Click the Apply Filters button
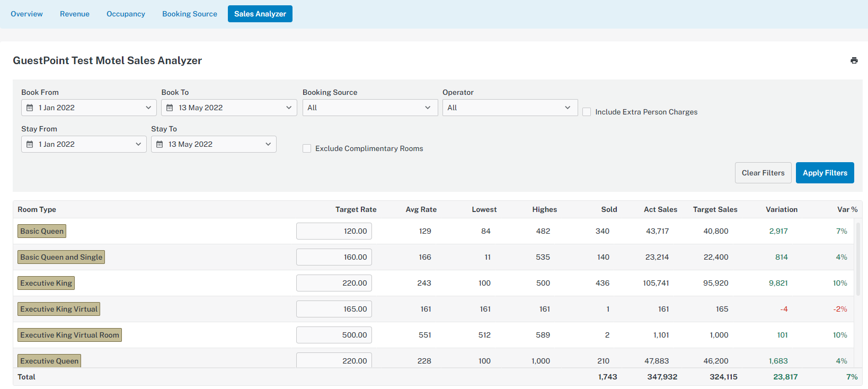This screenshot has width=868, height=389. (x=825, y=173)
